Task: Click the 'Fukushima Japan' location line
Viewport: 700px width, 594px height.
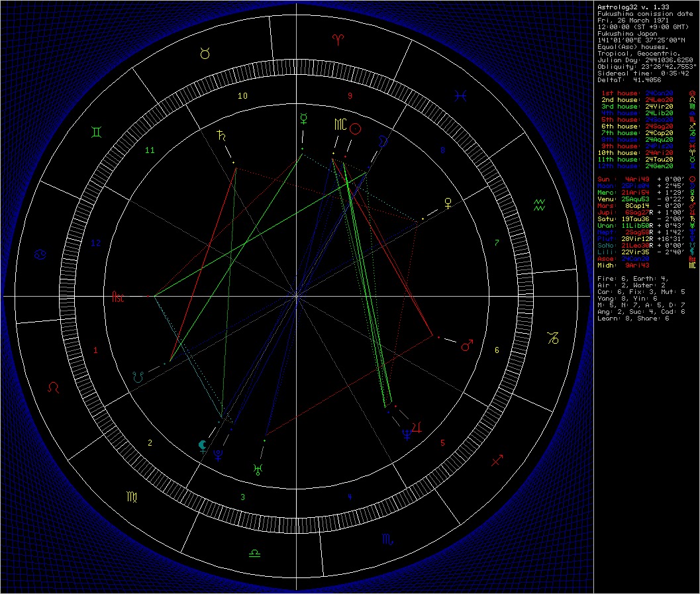Action: (627, 34)
